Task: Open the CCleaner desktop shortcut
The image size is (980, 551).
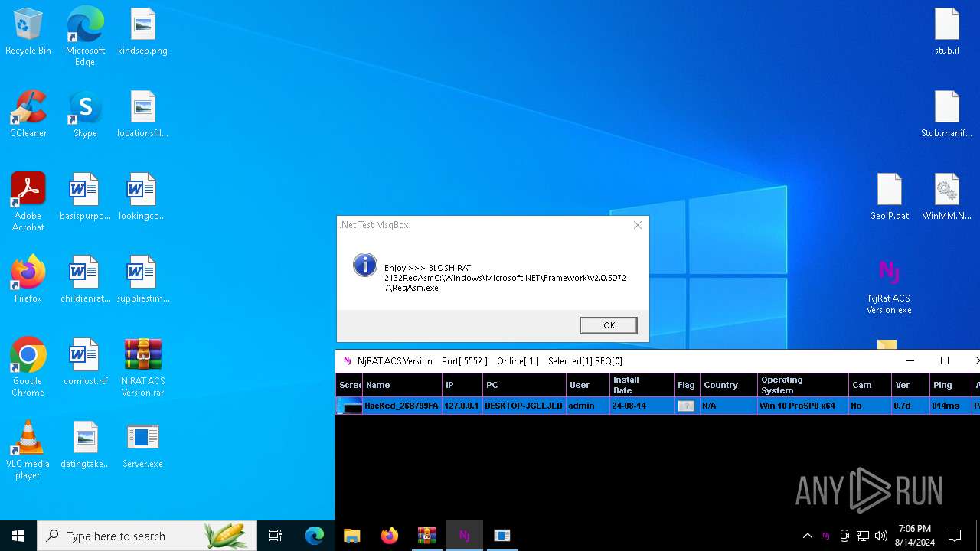Action: (x=28, y=115)
